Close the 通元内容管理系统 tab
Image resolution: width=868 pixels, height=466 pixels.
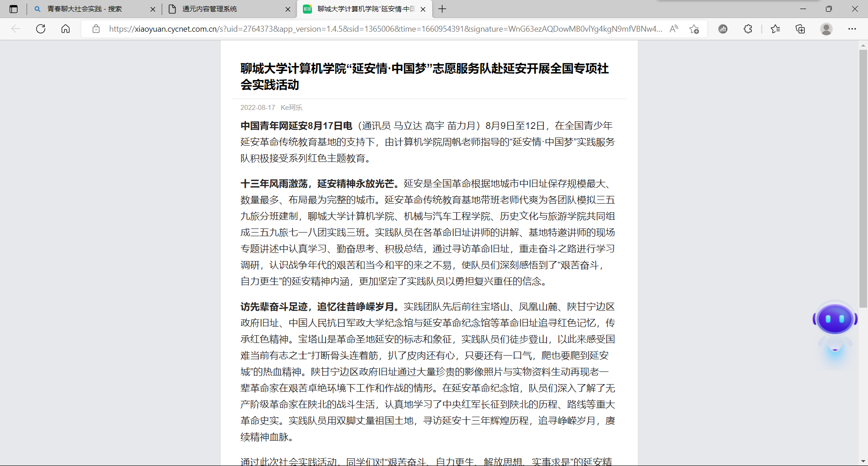[288, 9]
